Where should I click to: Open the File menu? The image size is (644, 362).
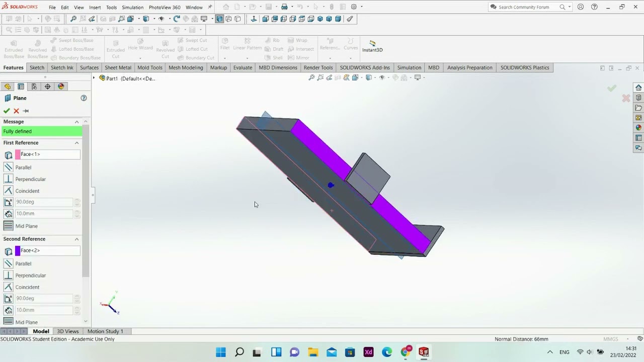[52, 8]
